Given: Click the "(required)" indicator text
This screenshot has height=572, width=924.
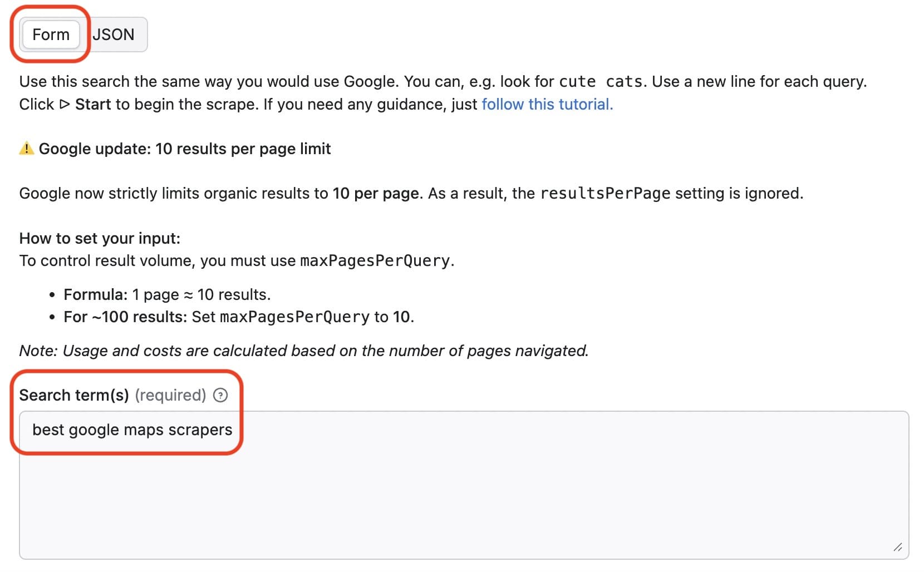Looking at the screenshot, I should point(170,395).
